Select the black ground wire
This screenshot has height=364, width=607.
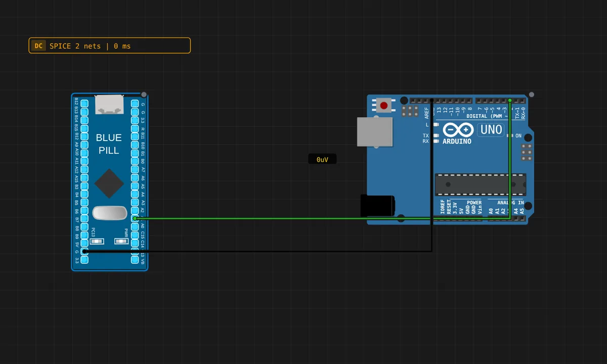[x=258, y=251]
